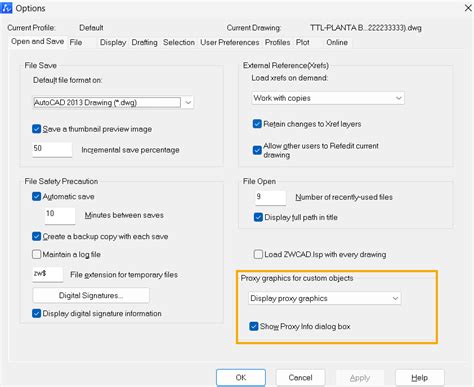The height and width of the screenshot is (387, 474).
Task: Open the User Preferences tab
Action: [x=230, y=42]
